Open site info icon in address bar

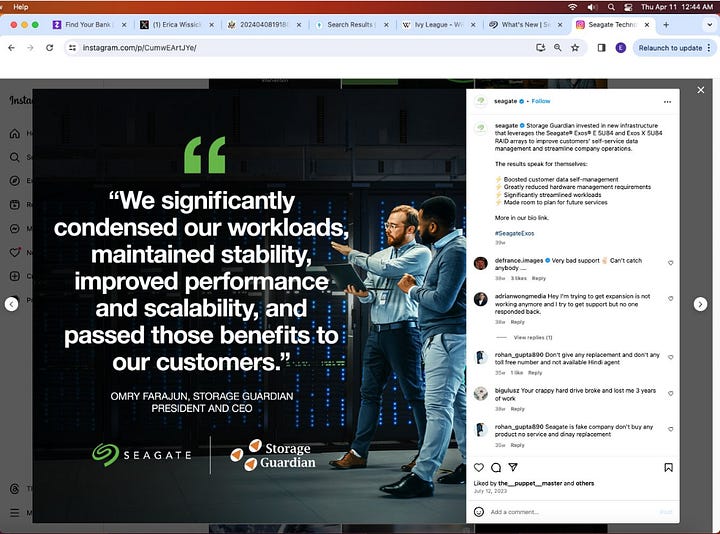click(72, 48)
